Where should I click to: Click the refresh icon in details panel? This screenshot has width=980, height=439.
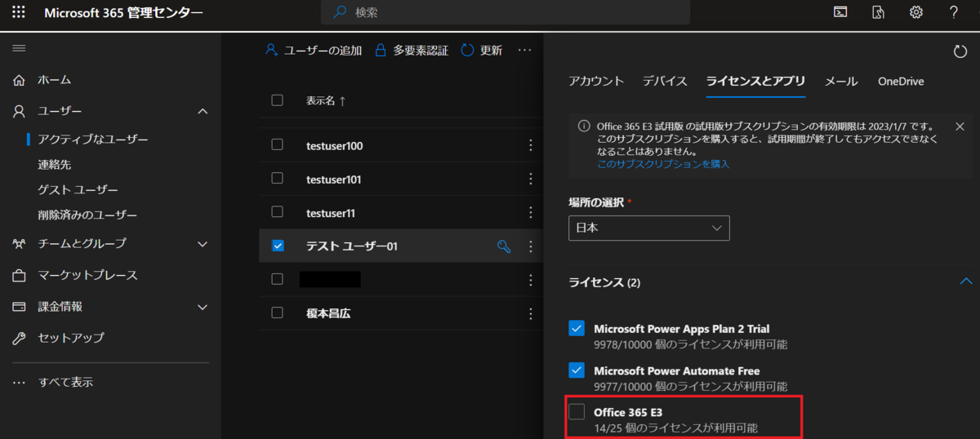click(960, 51)
